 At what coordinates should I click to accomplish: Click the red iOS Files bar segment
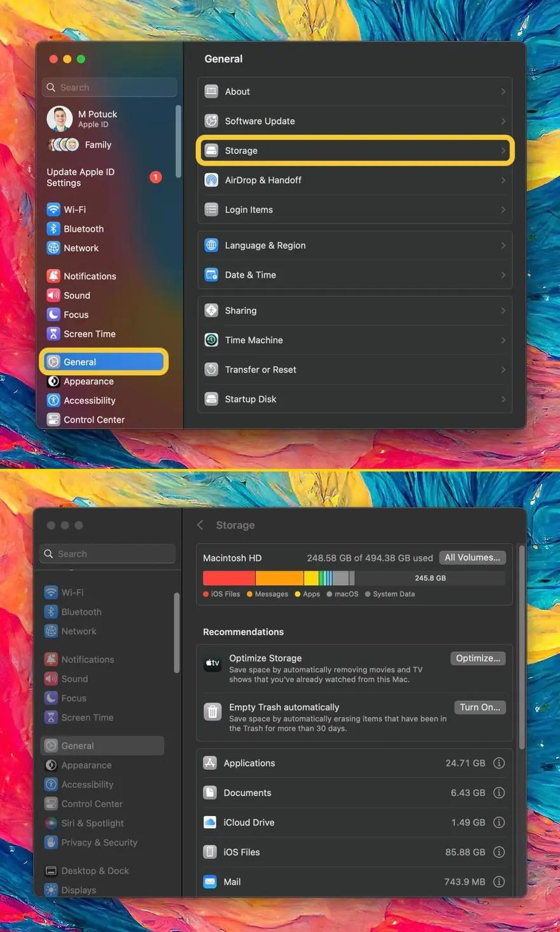click(x=229, y=578)
